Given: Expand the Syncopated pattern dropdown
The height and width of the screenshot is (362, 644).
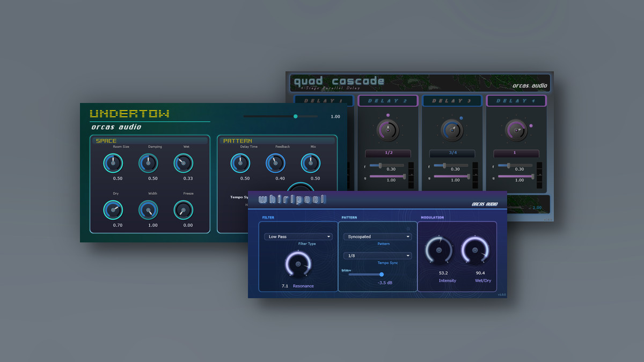Looking at the screenshot, I should point(377,237).
